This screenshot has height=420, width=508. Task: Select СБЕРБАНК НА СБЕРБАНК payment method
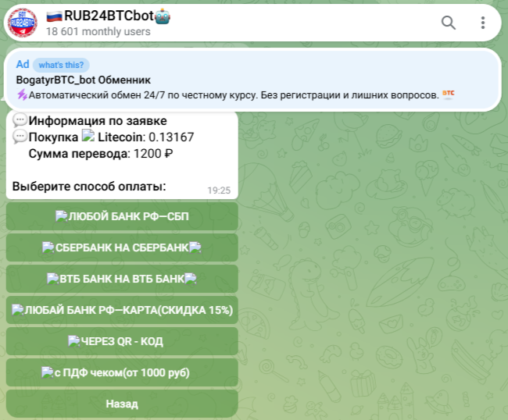[x=122, y=247]
